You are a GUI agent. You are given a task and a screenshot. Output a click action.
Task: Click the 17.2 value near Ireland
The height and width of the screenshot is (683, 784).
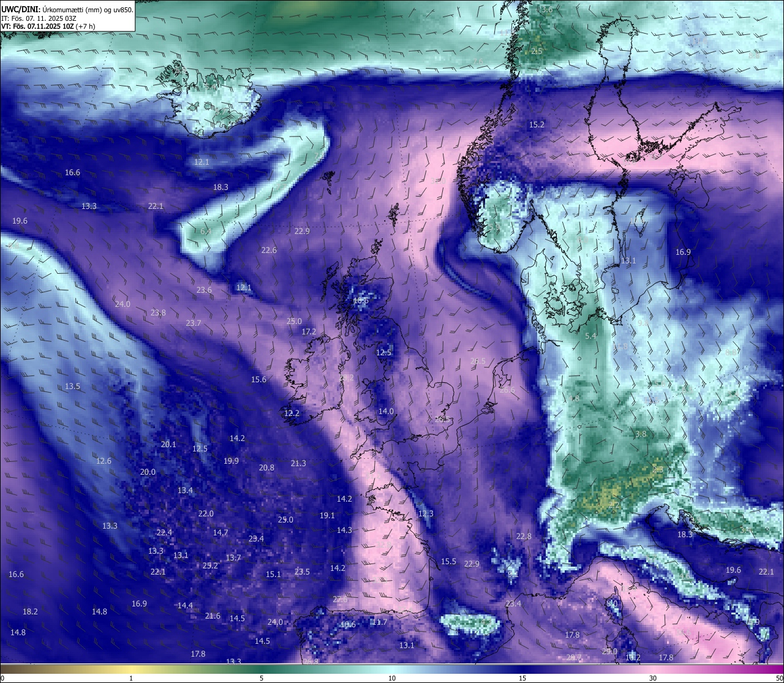(x=309, y=331)
